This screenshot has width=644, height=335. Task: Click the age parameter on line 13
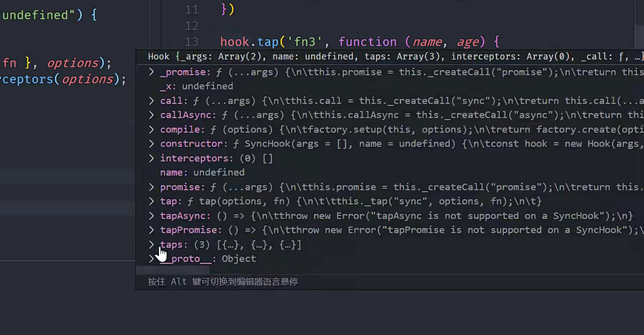tap(467, 42)
